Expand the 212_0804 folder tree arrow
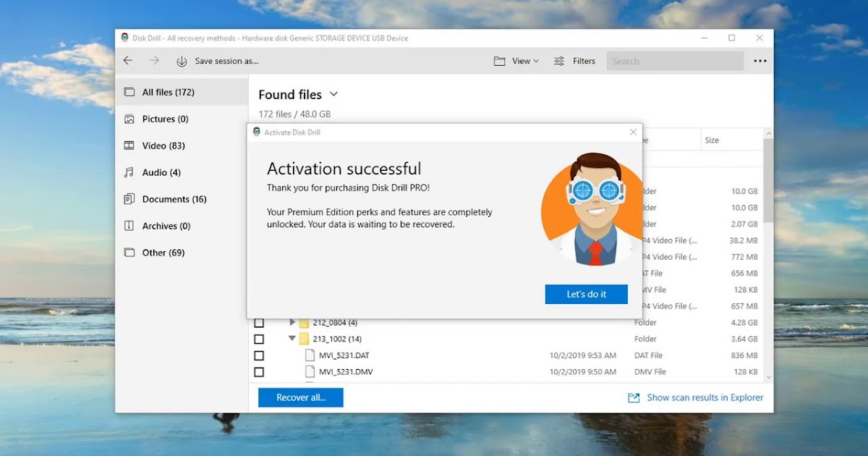The image size is (868, 456). (x=292, y=323)
